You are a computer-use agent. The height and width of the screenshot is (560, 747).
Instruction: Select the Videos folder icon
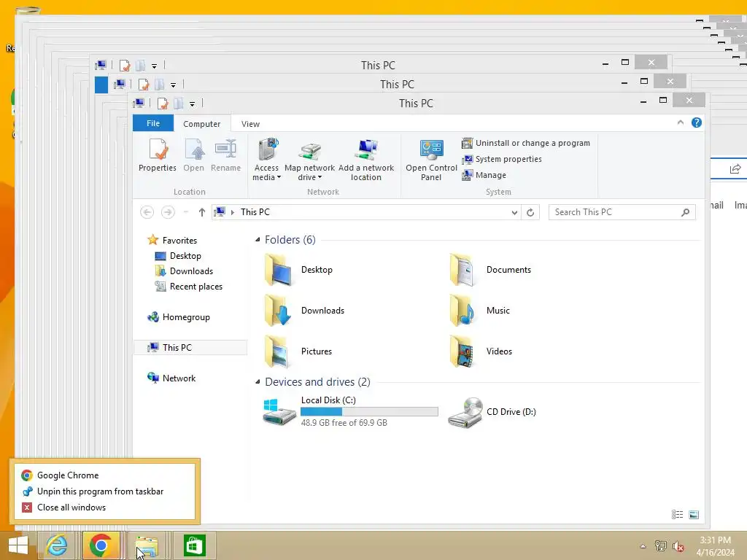463,351
